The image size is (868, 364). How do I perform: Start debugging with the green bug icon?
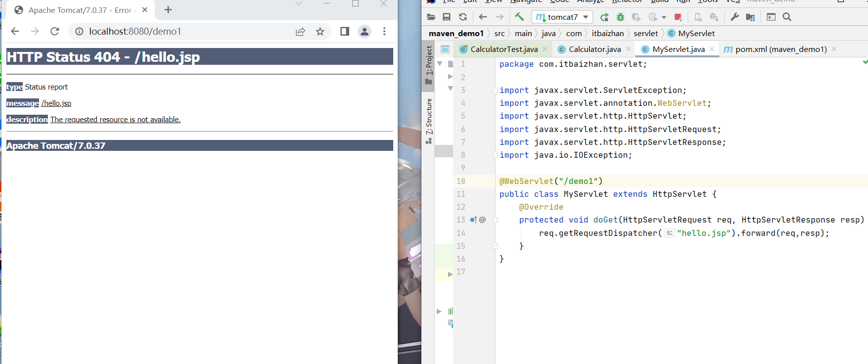coord(620,17)
